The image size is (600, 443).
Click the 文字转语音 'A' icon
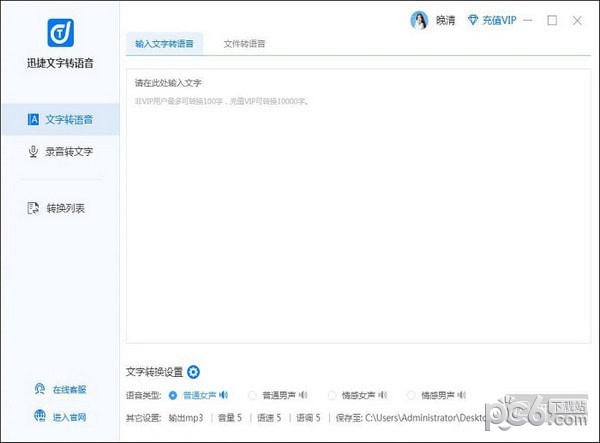(33, 119)
